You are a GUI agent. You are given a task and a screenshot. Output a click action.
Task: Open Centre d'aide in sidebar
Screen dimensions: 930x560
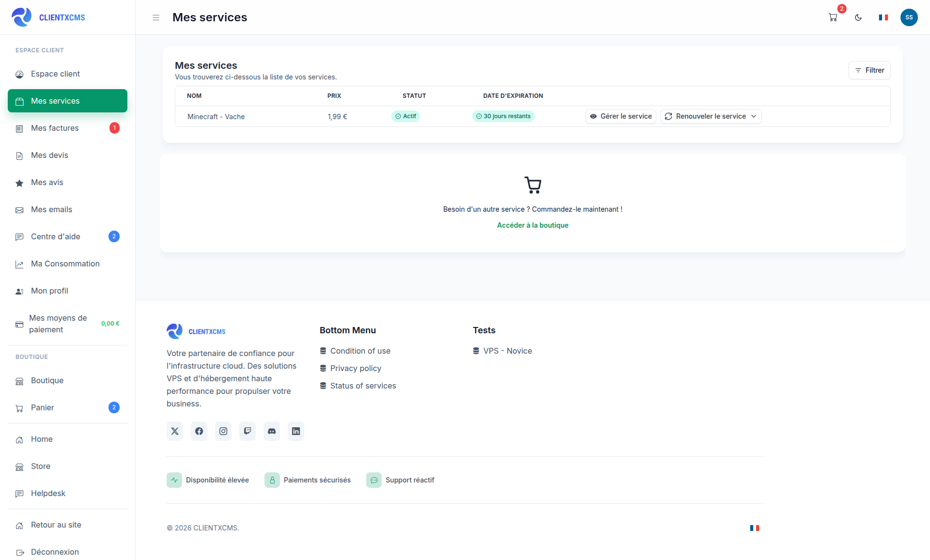coord(68,236)
